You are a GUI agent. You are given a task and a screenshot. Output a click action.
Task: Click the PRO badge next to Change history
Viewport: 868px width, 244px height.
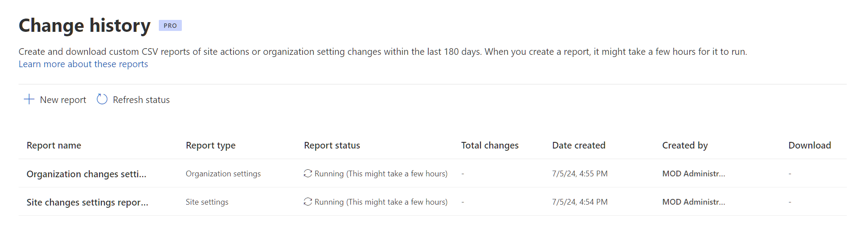[x=170, y=26]
